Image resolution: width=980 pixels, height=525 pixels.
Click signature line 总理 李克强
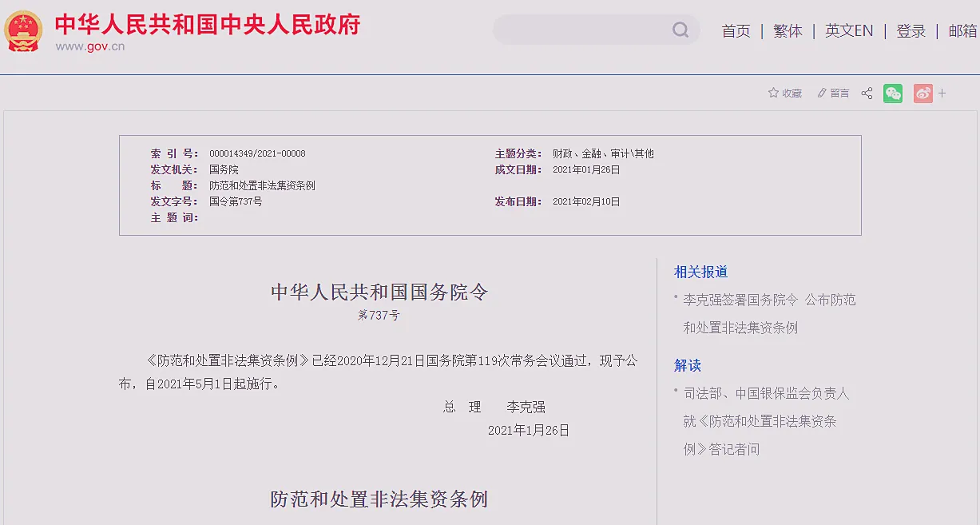[x=494, y=407]
